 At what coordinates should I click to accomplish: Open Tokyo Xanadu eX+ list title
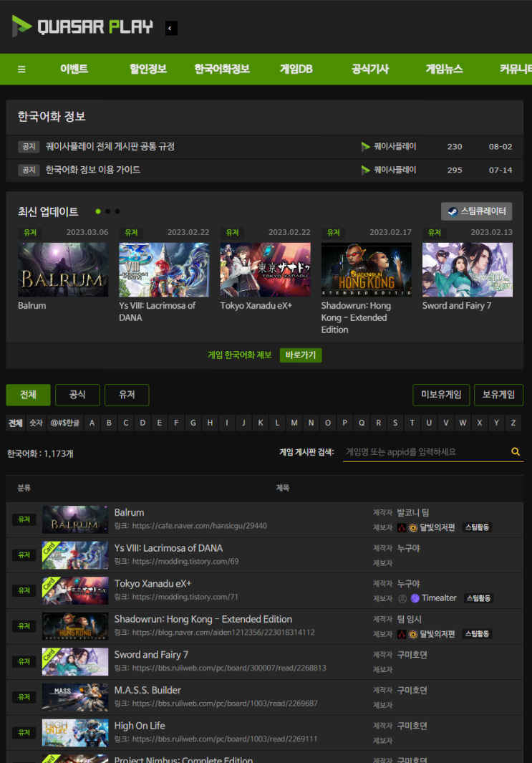click(153, 583)
